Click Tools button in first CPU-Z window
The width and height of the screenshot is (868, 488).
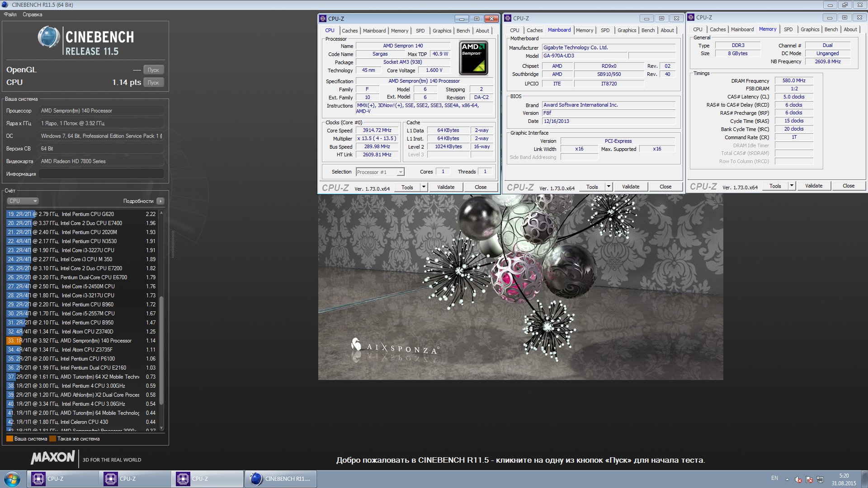pos(407,187)
